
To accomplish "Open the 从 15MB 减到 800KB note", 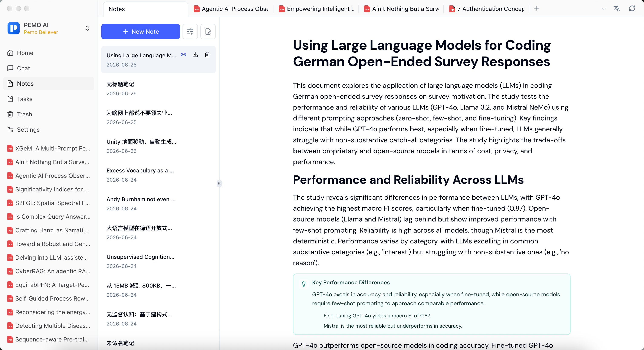I will [x=158, y=290].
